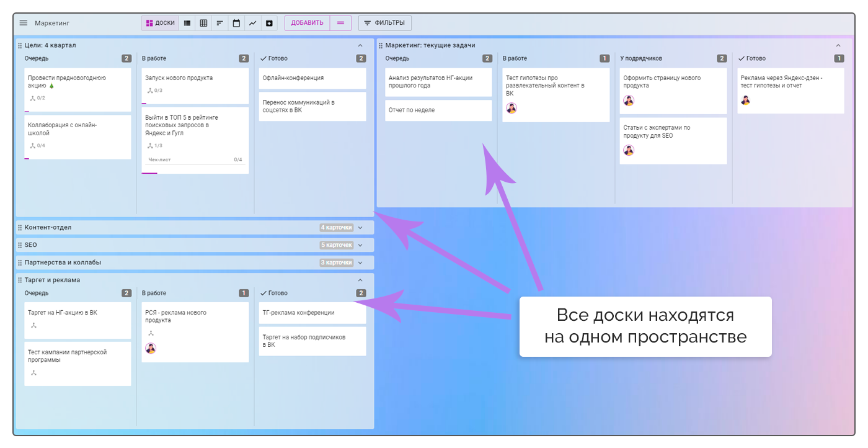
Task: Open the hamburger menu next to Маркетинг
Action: [x=24, y=23]
